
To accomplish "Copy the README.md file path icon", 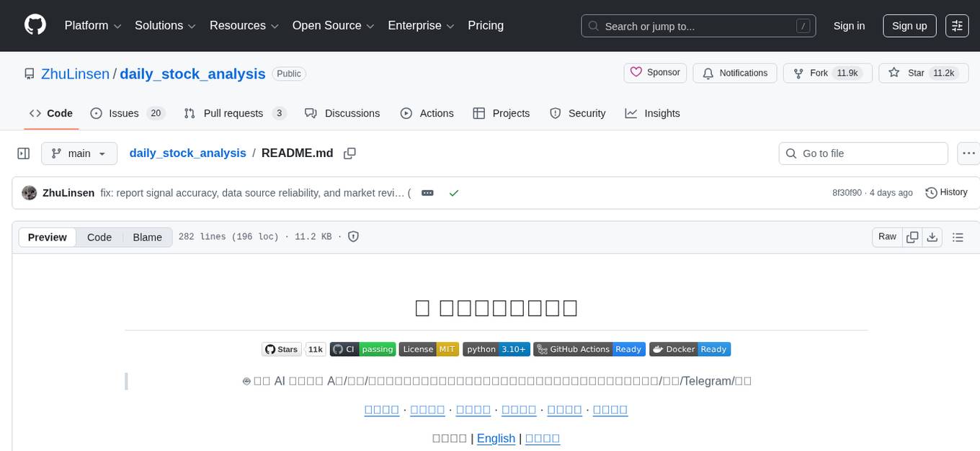I will (x=349, y=153).
